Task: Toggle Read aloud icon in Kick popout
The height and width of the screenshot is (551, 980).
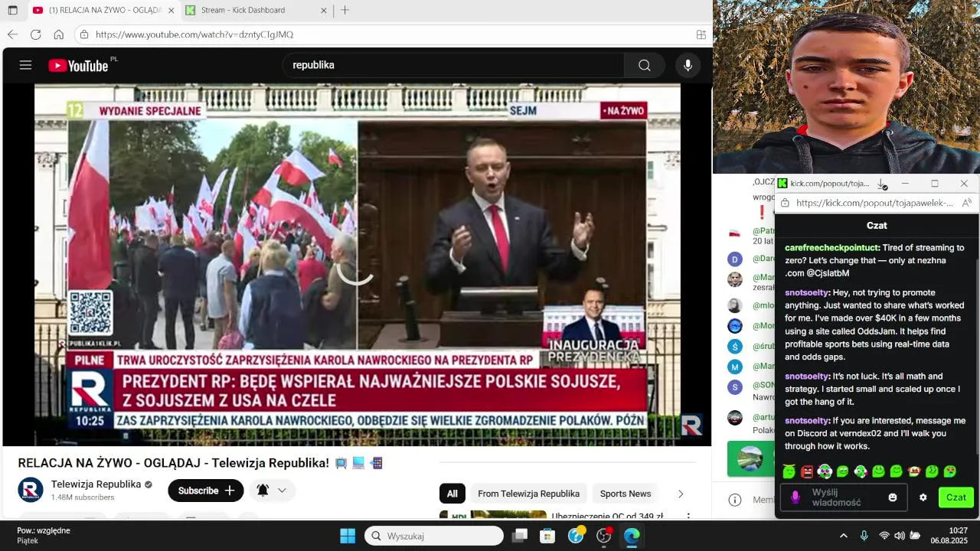Action: click(x=966, y=203)
